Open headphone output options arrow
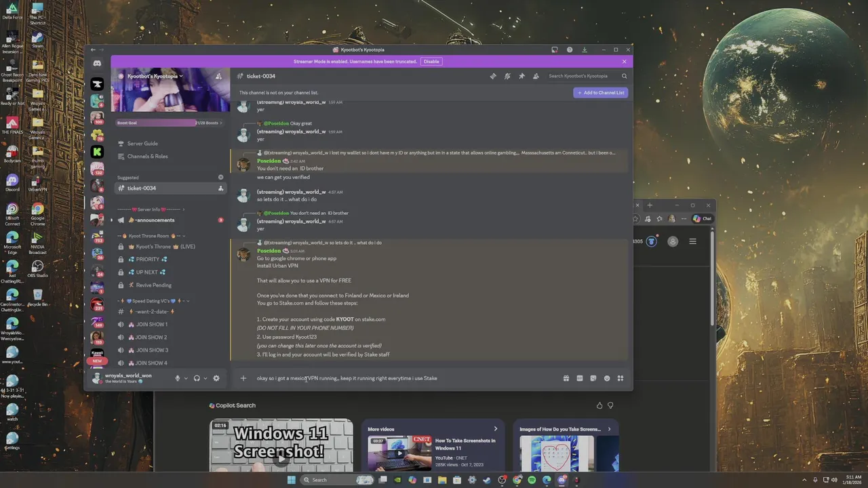 [205, 378]
